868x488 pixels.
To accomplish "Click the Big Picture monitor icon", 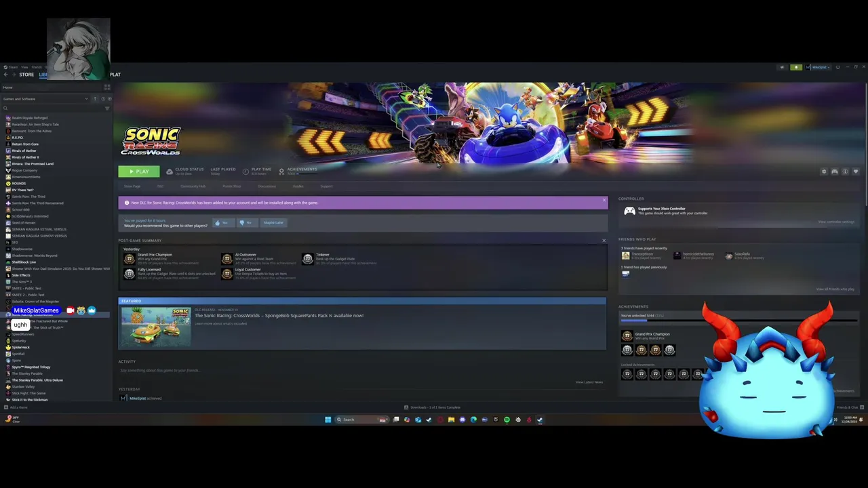I will 837,67.
